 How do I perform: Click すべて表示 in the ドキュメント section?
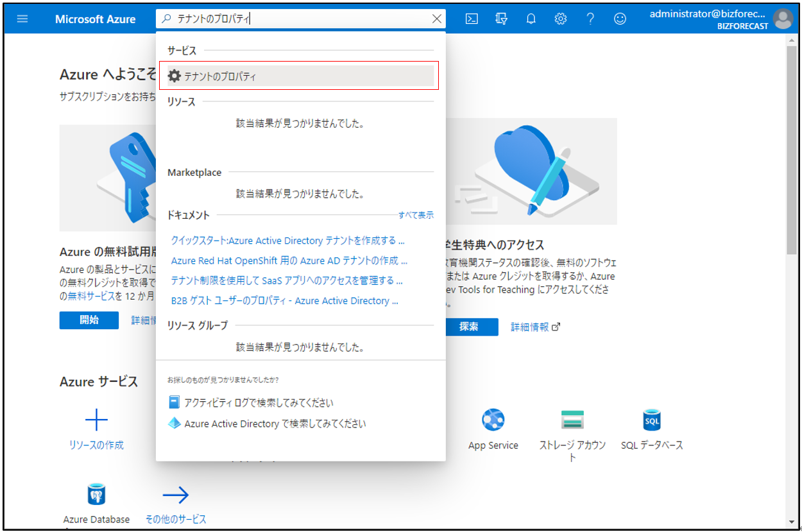pos(415,215)
